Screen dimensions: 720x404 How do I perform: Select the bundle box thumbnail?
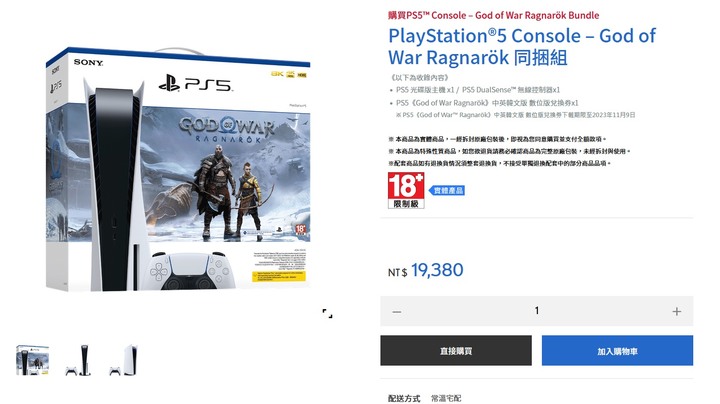point(33,360)
